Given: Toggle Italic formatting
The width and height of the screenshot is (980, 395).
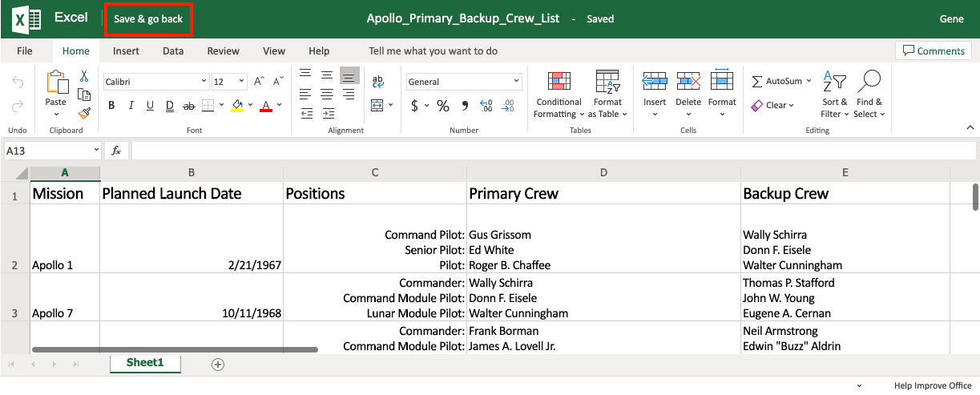Looking at the screenshot, I should coord(131,106).
